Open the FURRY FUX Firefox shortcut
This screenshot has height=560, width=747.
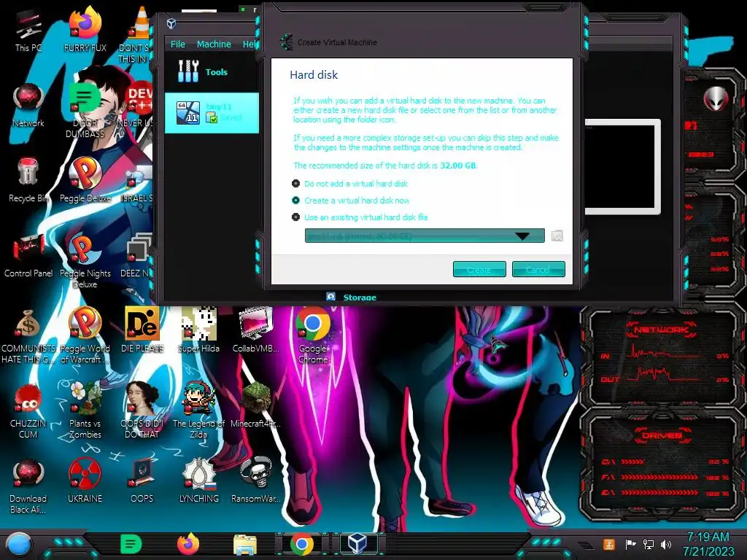pos(85,29)
